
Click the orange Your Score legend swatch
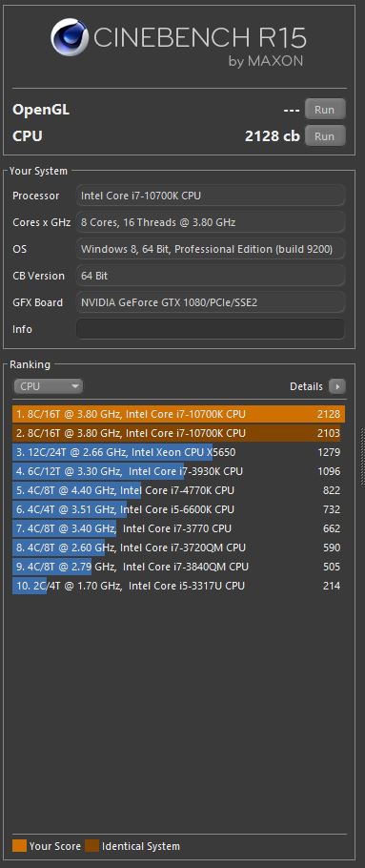point(19,846)
